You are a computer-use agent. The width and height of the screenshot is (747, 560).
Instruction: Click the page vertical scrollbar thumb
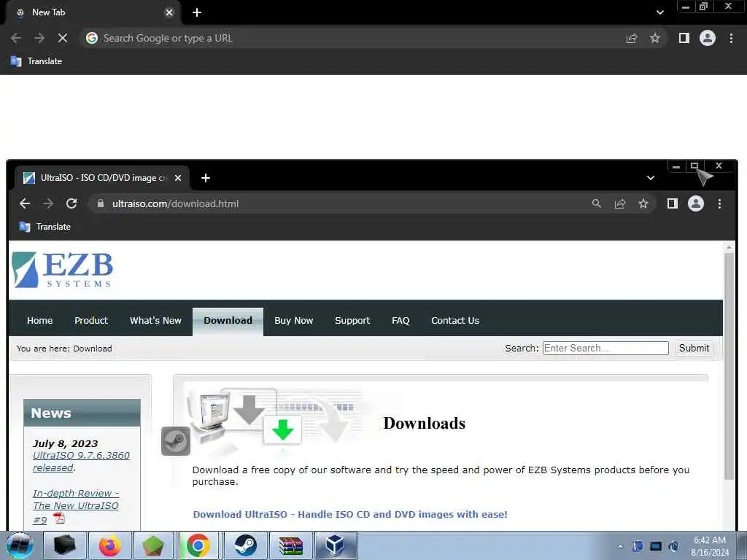[729, 367]
